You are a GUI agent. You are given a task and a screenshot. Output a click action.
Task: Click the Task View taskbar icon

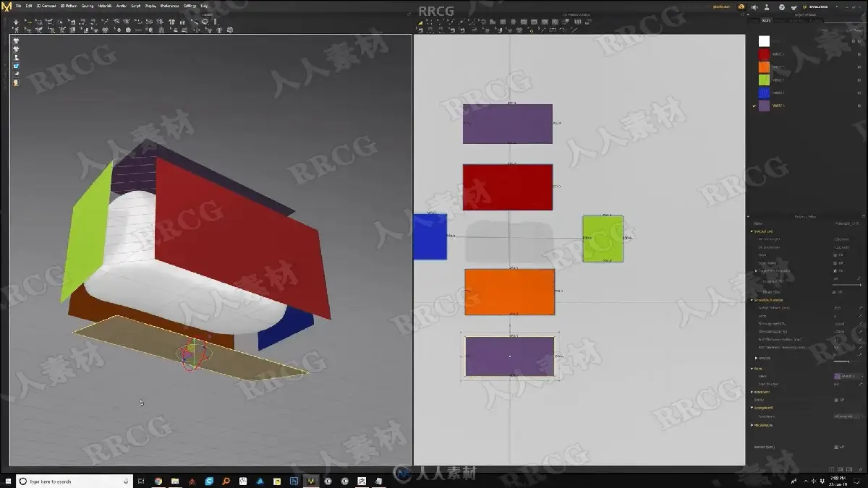click(x=140, y=481)
